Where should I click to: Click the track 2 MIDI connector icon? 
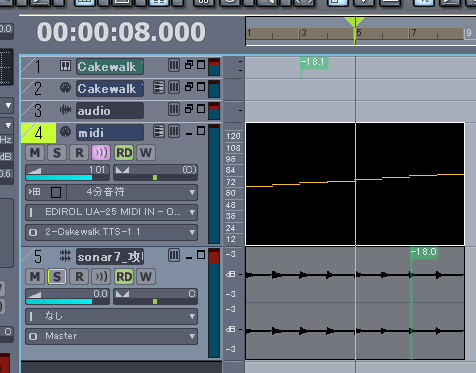click(x=65, y=88)
